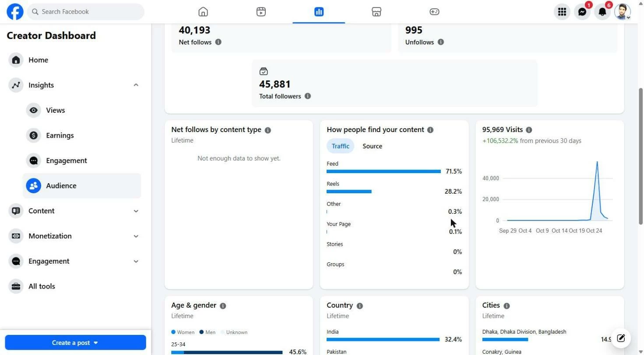Screen dimensions: 644x355
Task: Click info icon beside 95,969 Visits
Action: pyautogui.click(x=529, y=130)
